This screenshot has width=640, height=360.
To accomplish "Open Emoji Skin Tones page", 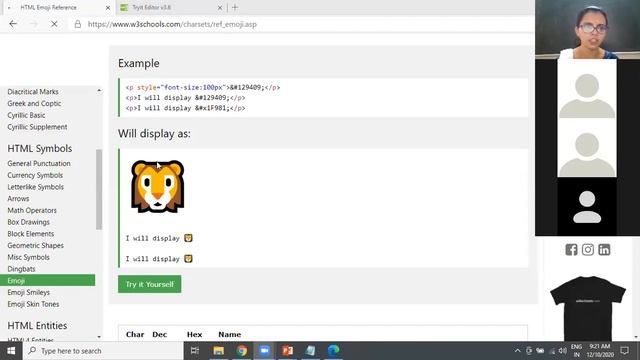I will (33, 304).
